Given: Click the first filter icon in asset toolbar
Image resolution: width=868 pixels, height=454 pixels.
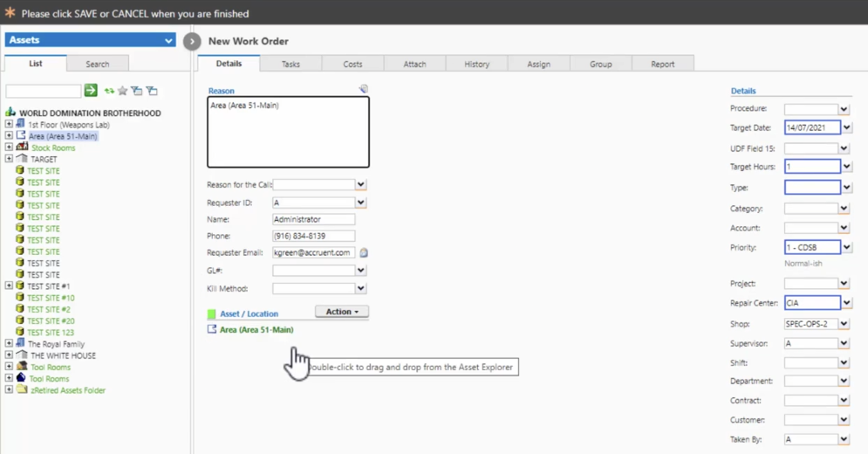Looking at the screenshot, I should (x=137, y=91).
